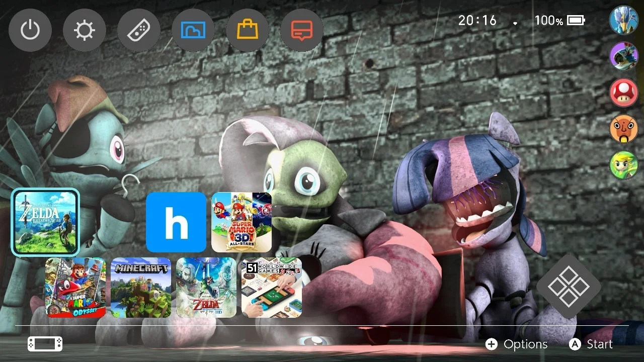Launch Zelda Skyward Sword HD tile
Image resolution: width=644 pixels, height=362 pixels.
(206, 288)
